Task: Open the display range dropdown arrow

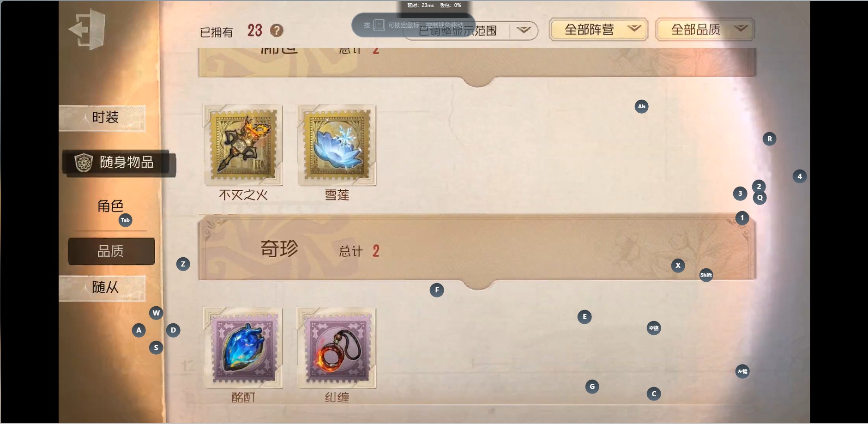Action: pos(524,30)
